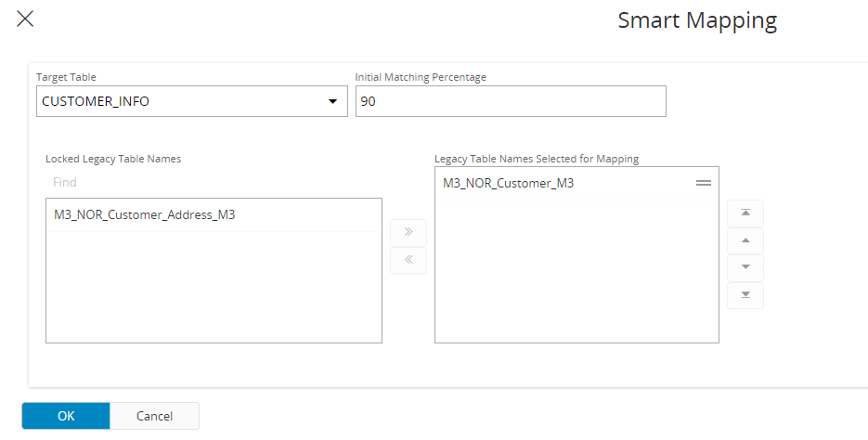
Task: Click the "Locked Legacy Table Names" label
Action: coord(113,159)
